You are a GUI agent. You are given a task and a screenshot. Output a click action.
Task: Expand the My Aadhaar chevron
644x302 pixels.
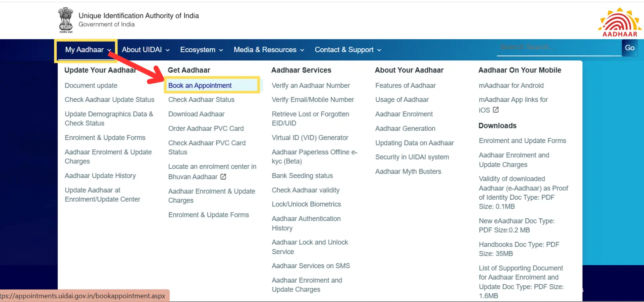tap(109, 50)
